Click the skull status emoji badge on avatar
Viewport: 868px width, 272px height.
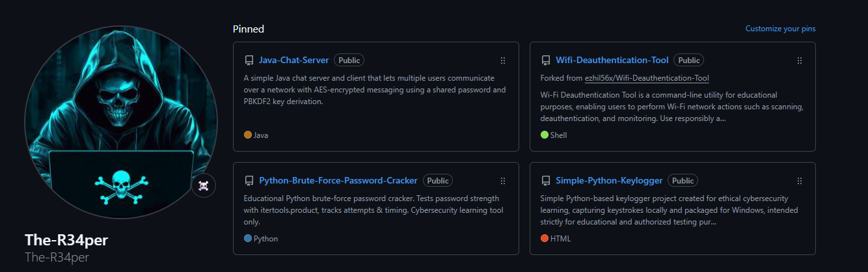tap(203, 186)
